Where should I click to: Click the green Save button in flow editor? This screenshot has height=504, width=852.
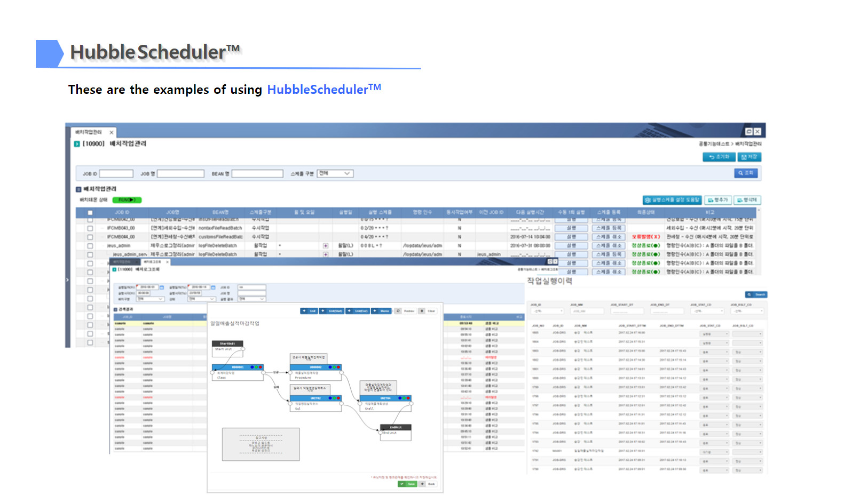(408, 484)
